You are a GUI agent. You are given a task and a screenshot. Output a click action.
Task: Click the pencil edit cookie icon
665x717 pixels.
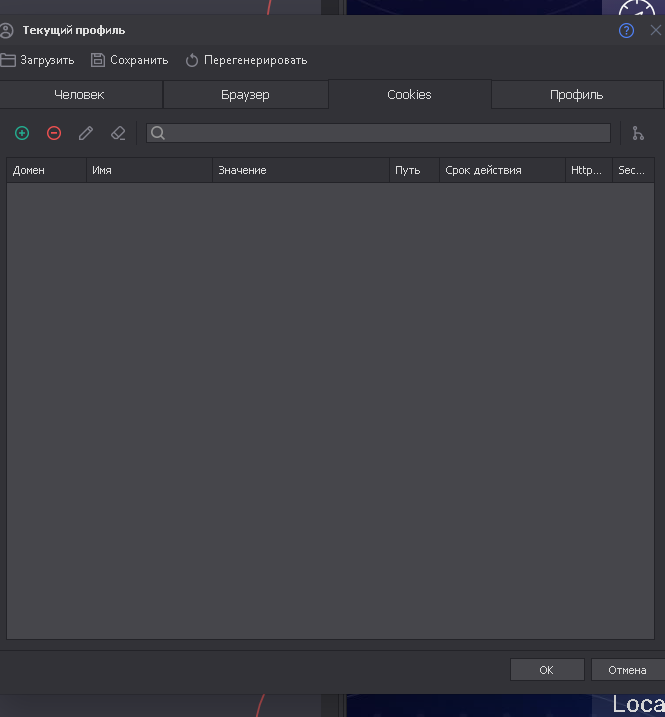pyautogui.click(x=86, y=133)
